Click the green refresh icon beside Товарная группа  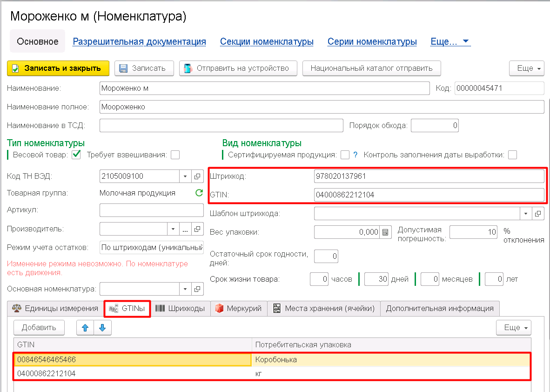coord(199,193)
